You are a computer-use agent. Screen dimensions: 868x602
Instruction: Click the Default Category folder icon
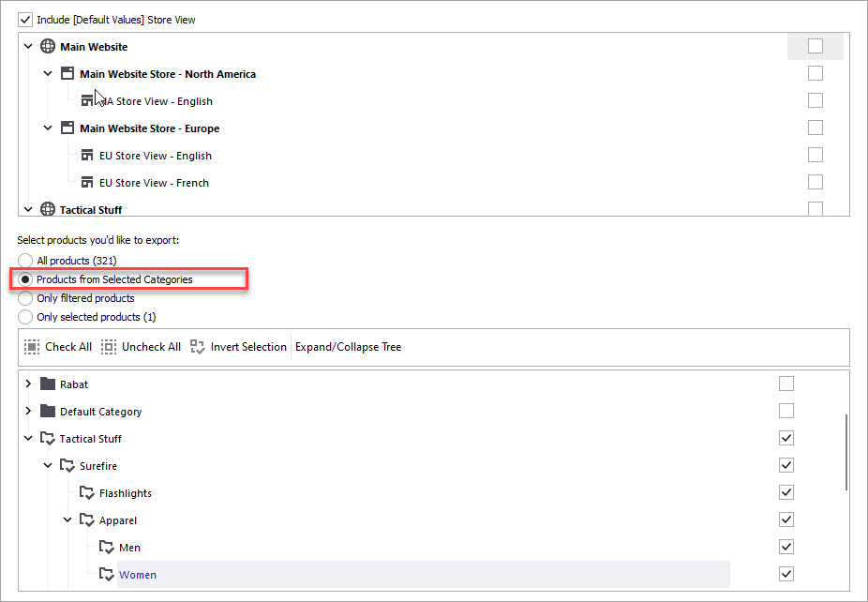point(48,411)
